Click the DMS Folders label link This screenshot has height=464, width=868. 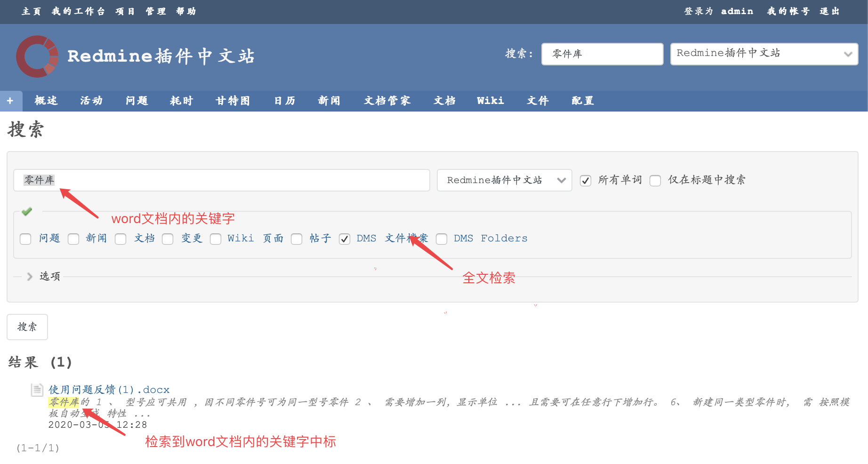click(x=490, y=239)
